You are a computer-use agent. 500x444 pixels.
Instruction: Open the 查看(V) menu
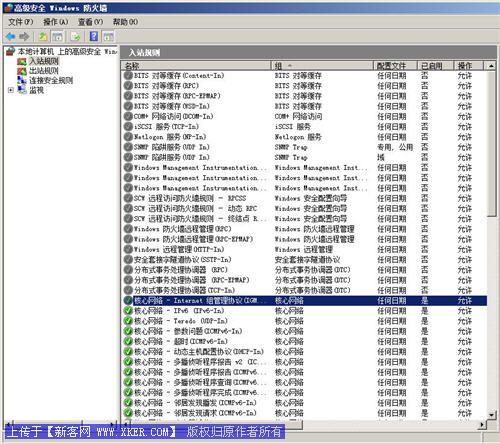[90, 22]
